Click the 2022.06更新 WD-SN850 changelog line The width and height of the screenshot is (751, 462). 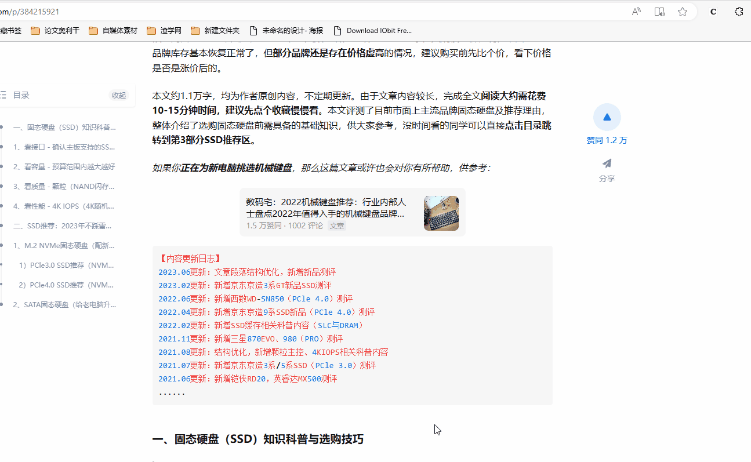(256, 299)
